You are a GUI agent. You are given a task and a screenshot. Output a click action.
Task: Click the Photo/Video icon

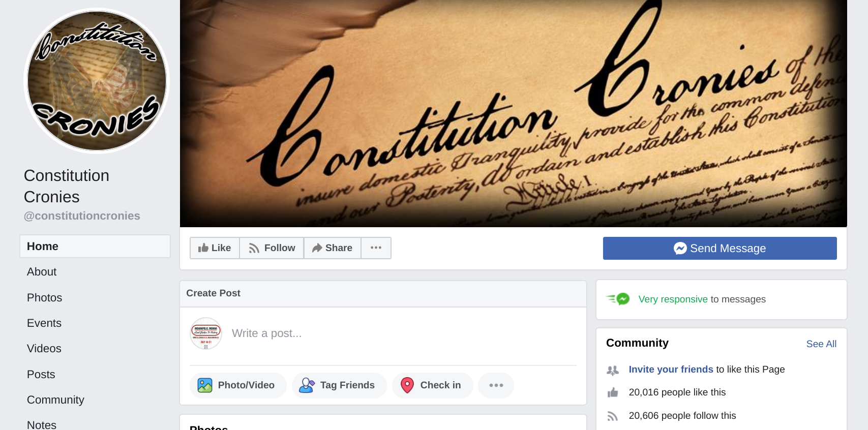pos(205,385)
